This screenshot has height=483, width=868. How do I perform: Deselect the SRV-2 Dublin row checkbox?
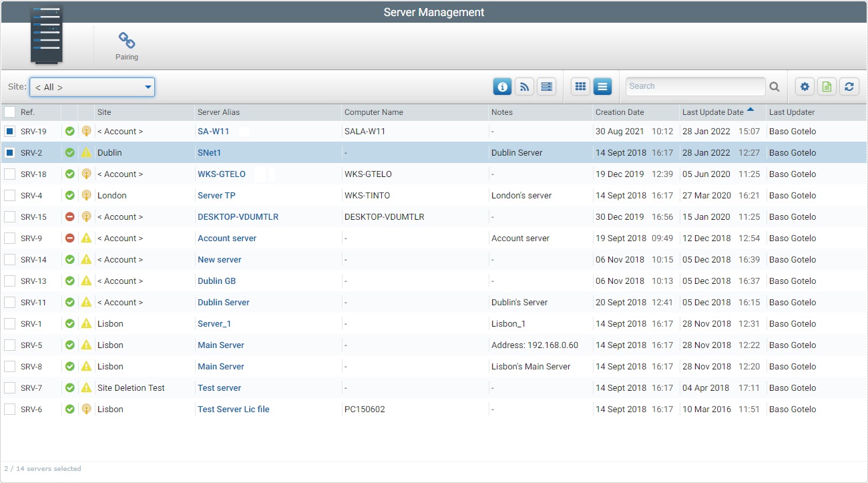coord(9,152)
